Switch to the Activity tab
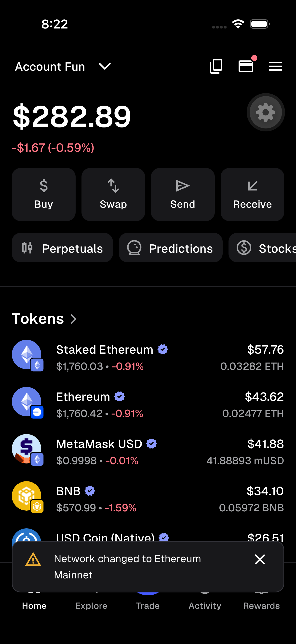Image resolution: width=296 pixels, height=644 pixels. [x=205, y=605]
